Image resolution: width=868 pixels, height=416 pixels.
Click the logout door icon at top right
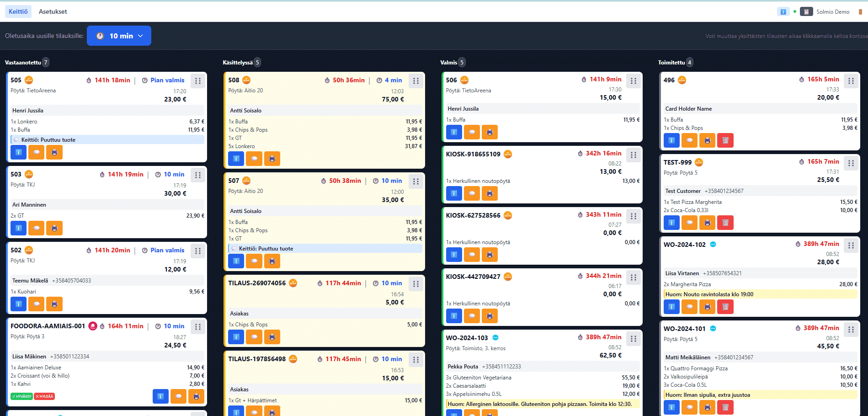click(x=860, y=12)
